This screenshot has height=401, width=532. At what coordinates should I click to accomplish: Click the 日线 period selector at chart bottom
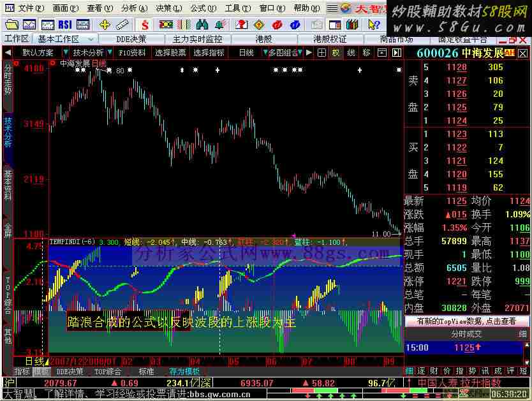[36, 361]
